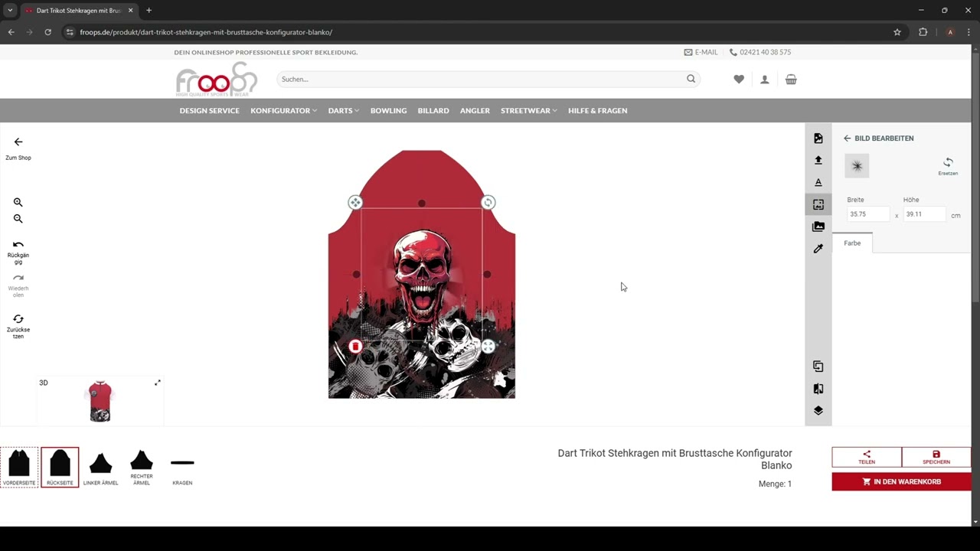The height and width of the screenshot is (551, 980).
Task: Select the Kragen part
Action: 182,468
